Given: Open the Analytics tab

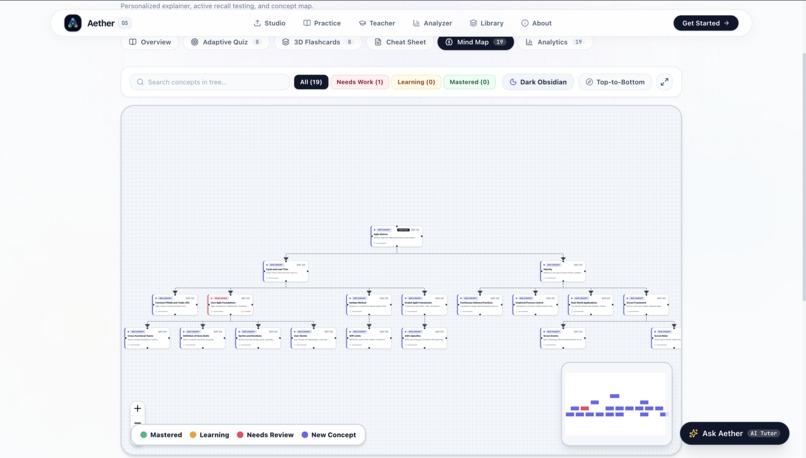Looking at the screenshot, I should click(x=555, y=42).
